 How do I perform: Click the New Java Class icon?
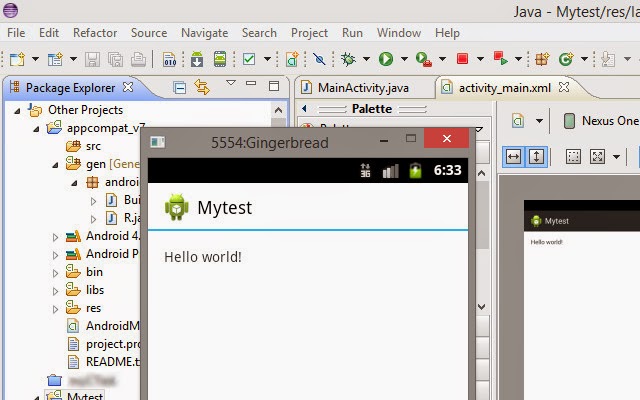coord(566,59)
